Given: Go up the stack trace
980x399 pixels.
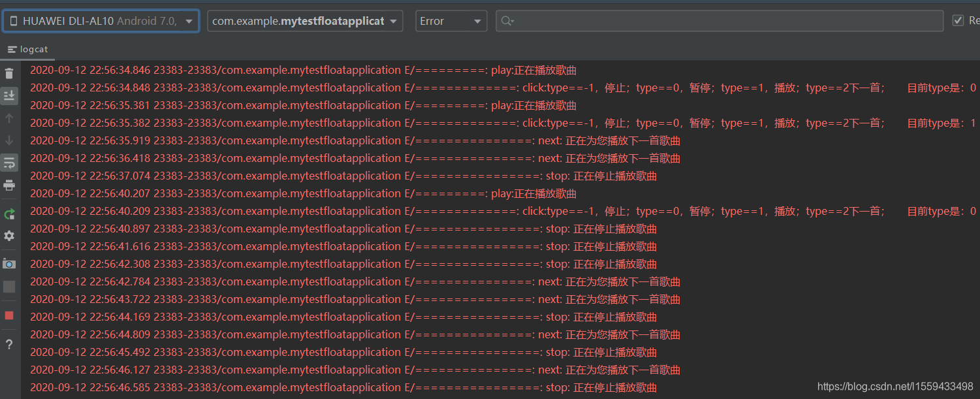Looking at the screenshot, I should coord(9,118).
